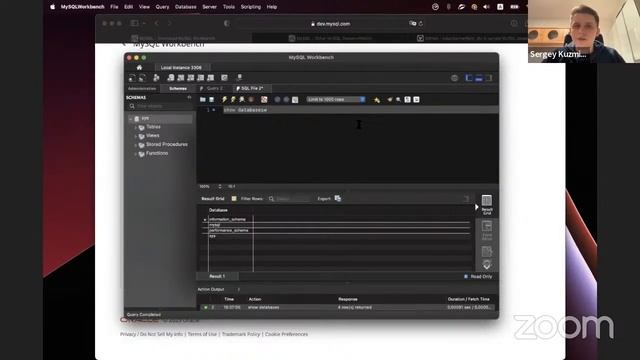Screen dimensions: 640x360
Task: Open the Database menu in menu bar
Action: [185, 7]
